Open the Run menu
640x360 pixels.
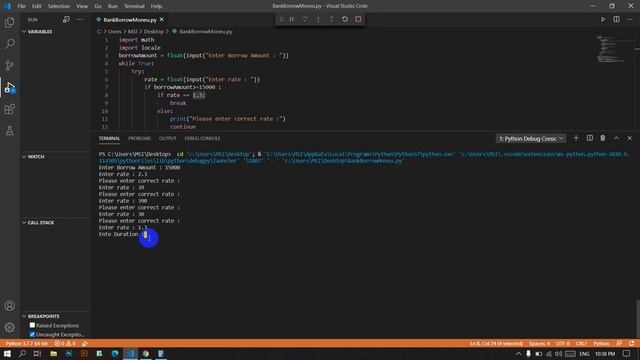[113, 6]
